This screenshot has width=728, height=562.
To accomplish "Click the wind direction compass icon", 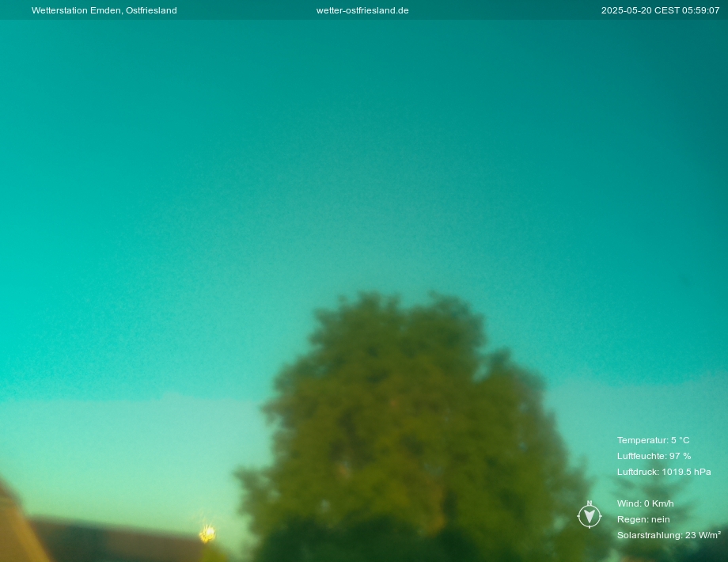I will [x=590, y=515].
